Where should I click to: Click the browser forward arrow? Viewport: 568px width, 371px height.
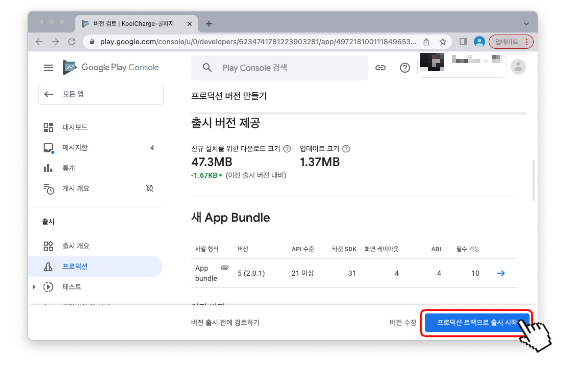click(55, 42)
